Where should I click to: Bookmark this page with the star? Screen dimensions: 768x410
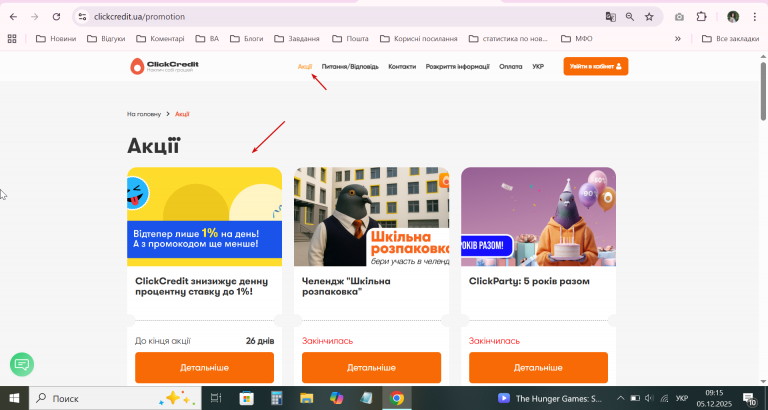coord(649,17)
